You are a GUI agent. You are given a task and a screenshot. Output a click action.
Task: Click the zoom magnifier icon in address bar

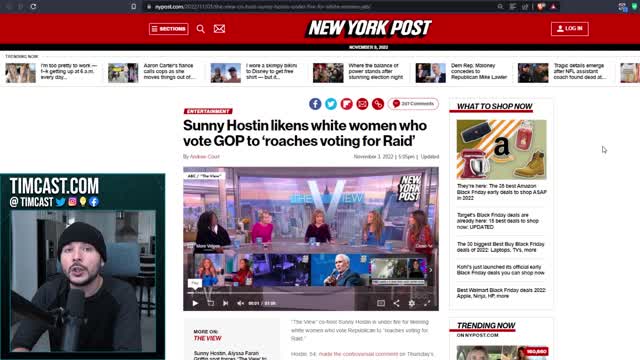(500, 7)
